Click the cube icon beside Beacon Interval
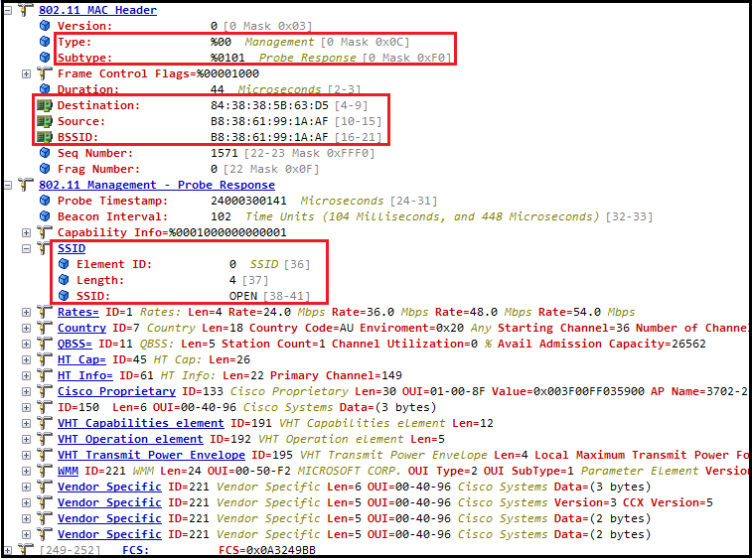This screenshot has height=560, width=752. (44, 216)
